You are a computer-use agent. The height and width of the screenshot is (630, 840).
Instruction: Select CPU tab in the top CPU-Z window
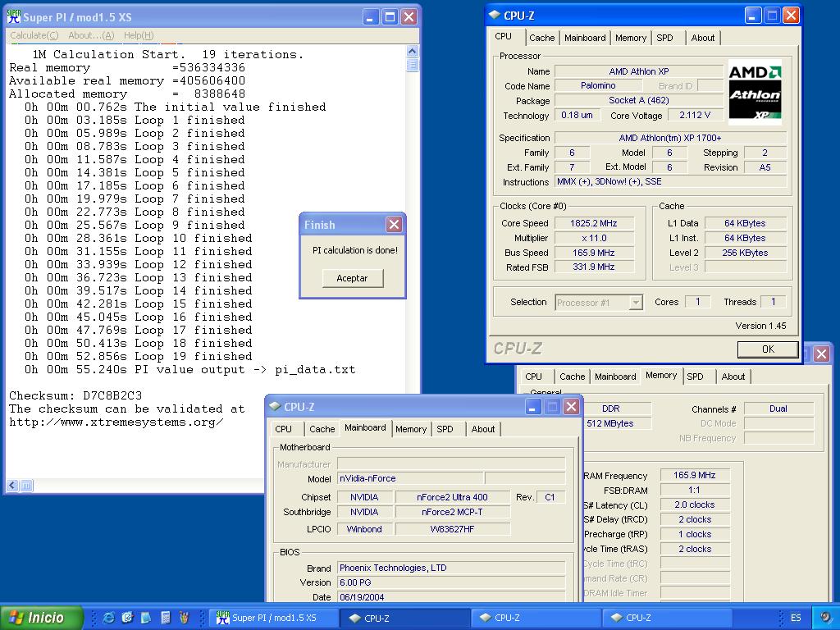coord(503,36)
